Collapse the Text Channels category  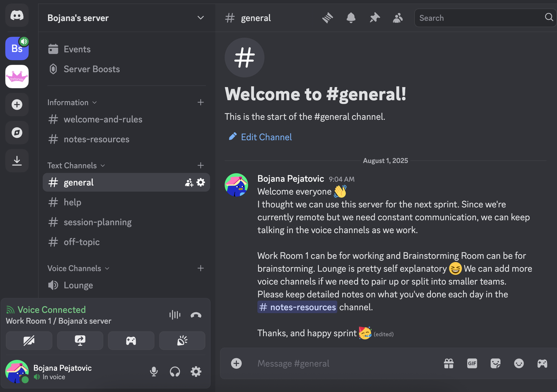pyautogui.click(x=76, y=166)
